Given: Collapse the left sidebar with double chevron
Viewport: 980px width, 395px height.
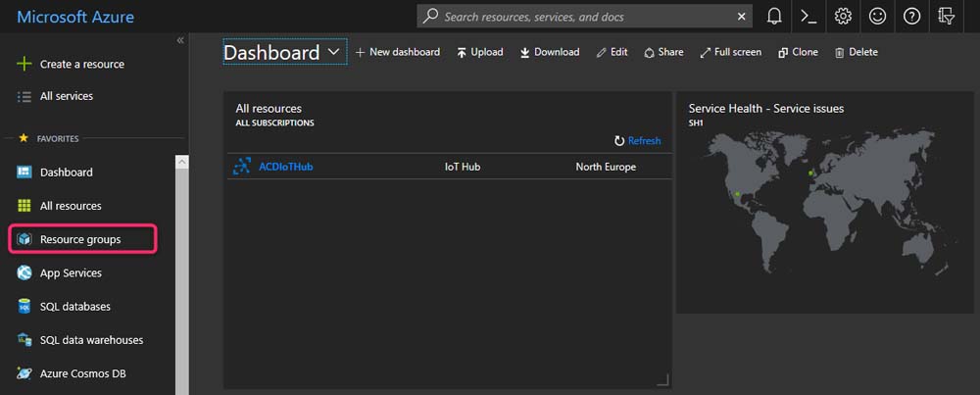Looking at the screenshot, I should click(x=180, y=40).
